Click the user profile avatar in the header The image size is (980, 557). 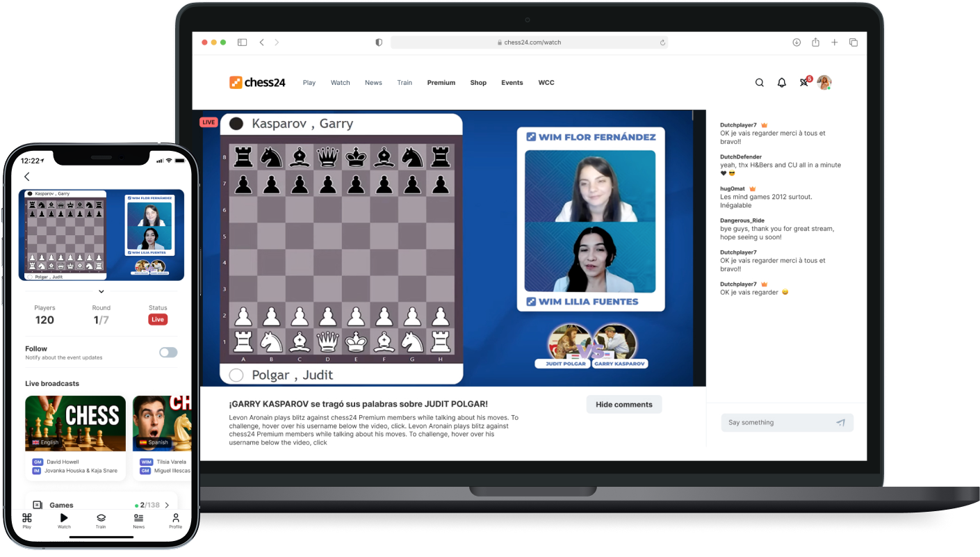pos(824,83)
